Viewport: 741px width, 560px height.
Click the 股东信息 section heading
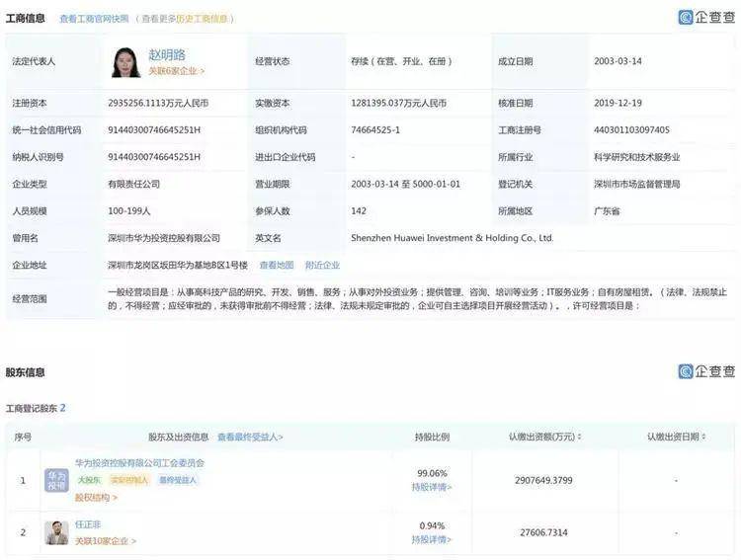click(25, 372)
